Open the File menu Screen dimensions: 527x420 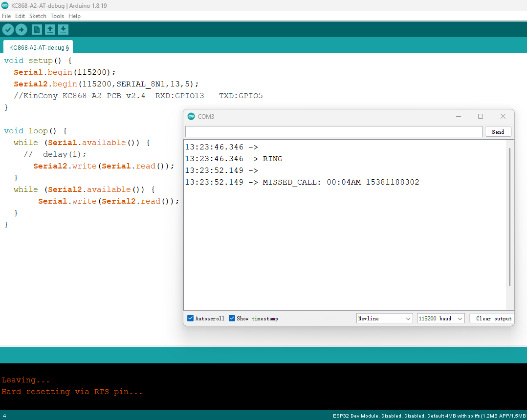(x=6, y=16)
